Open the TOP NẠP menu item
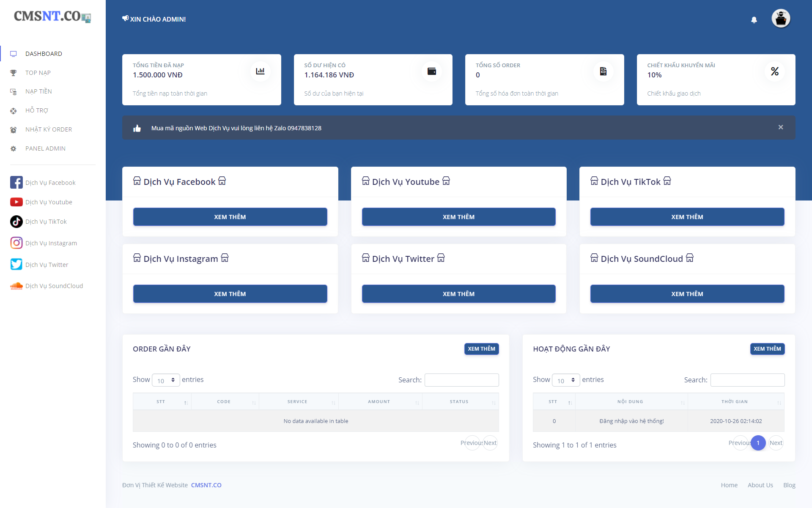The width and height of the screenshot is (812, 508). tap(38, 73)
